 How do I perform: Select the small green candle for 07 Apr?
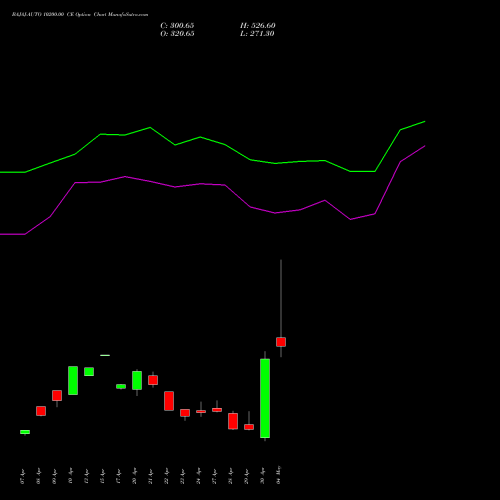tap(25, 432)
